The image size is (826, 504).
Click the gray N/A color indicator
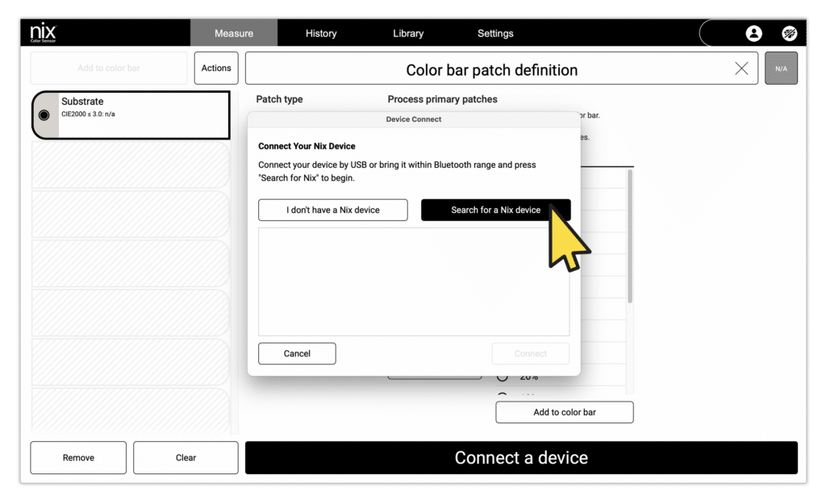coord(780,69)
